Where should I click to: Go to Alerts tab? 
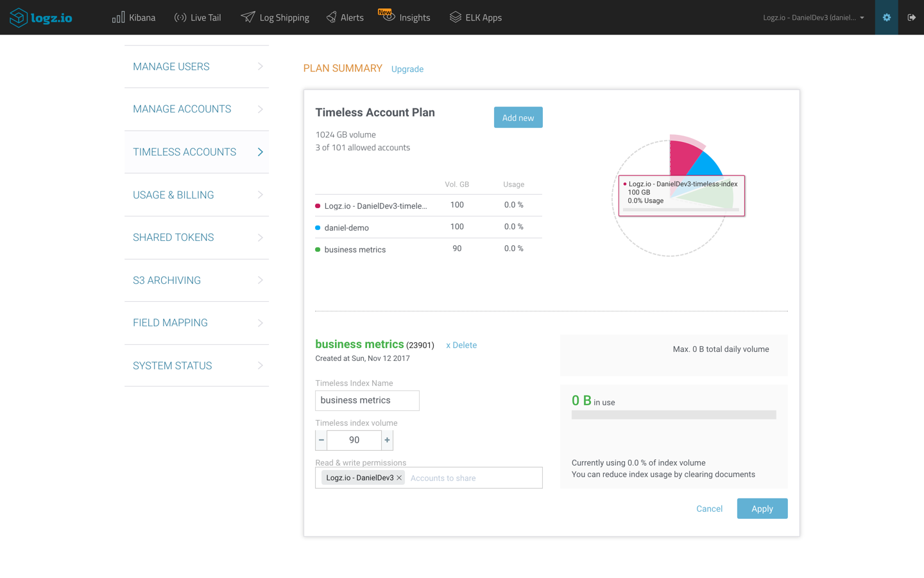[x=345, y=17]
